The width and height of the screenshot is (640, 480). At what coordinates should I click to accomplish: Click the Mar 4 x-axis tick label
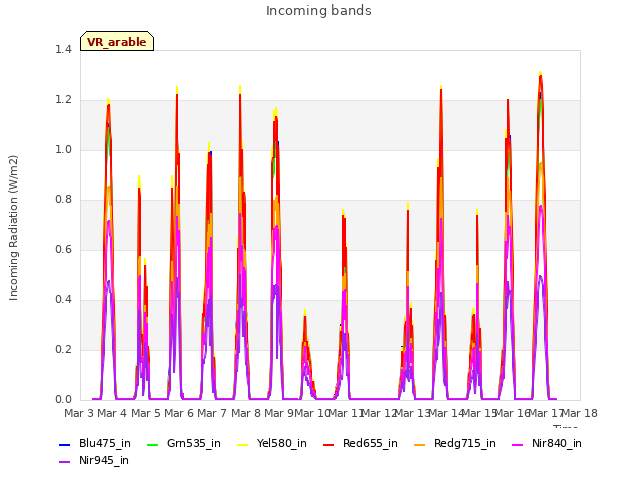tap(112, 413)
